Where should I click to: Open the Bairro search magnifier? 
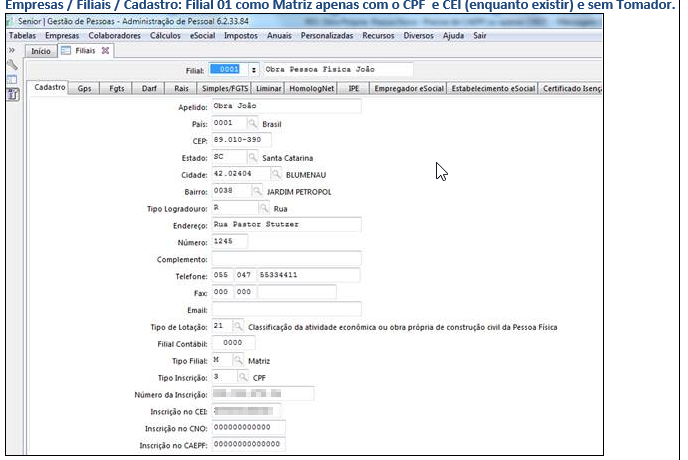[x=257, y=190]
